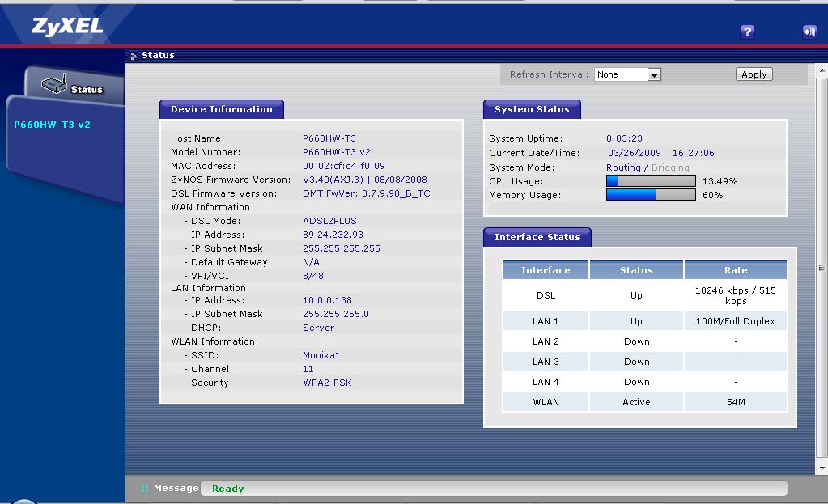Open the Status sidebar tab
Screen dimensions: 828x504
point(75,87)
